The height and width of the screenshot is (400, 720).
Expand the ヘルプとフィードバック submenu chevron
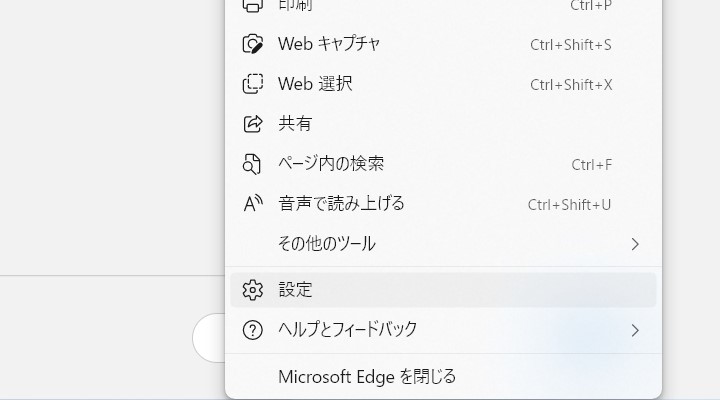pos(635,330)
